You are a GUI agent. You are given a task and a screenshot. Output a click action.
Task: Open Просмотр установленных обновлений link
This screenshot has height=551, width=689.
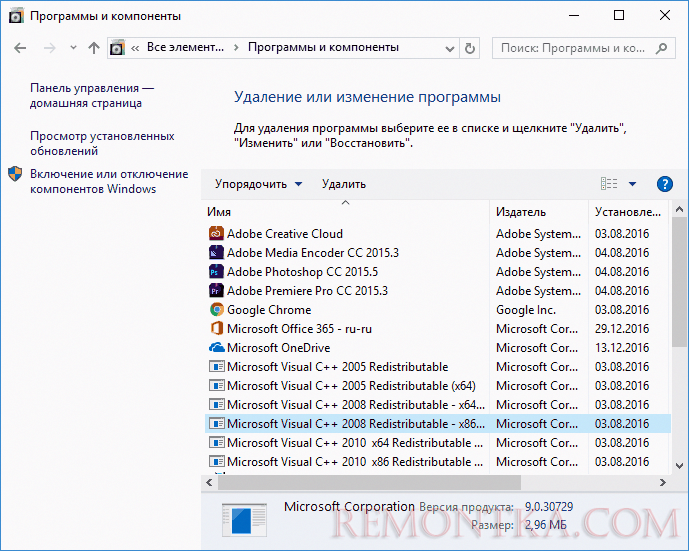[102, 143]
